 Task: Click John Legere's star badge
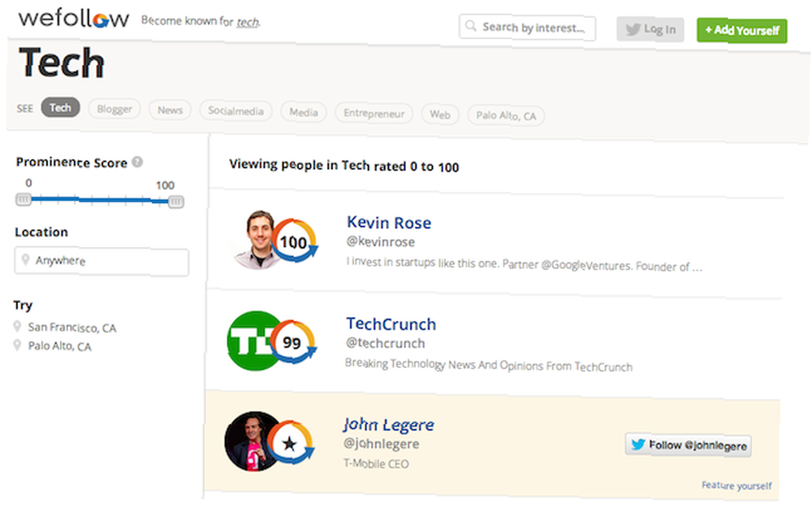point(290,443)
